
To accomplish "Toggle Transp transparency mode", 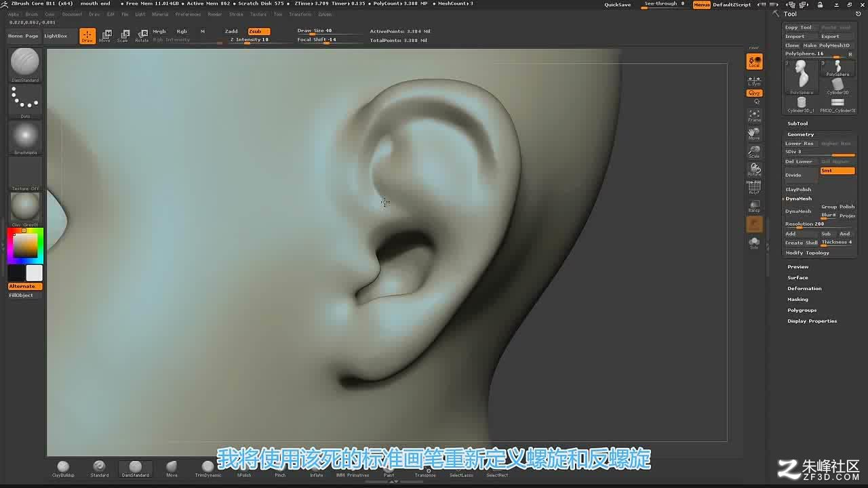I will pos(754,206).
